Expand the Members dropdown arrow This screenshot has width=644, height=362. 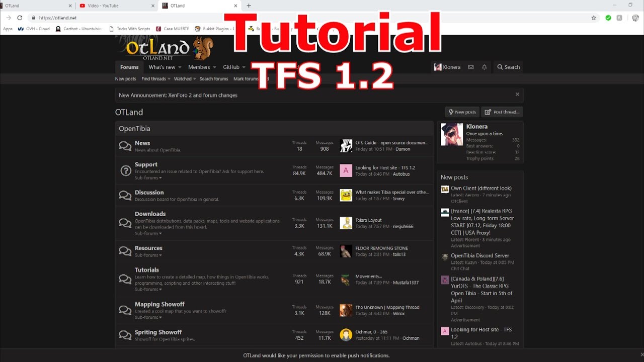(214, 67)
